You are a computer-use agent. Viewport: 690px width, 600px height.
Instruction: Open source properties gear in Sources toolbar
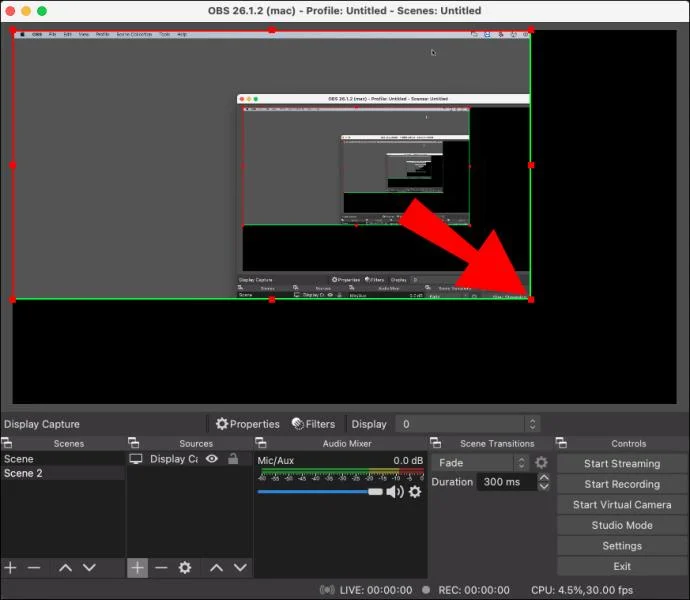pyautogui.click(x=185, y=567)
